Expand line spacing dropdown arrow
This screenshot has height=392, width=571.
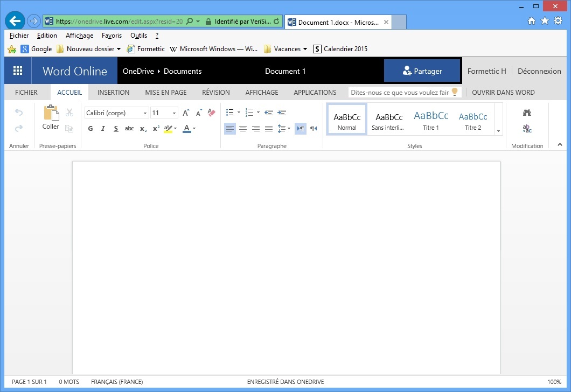point(289,129)
